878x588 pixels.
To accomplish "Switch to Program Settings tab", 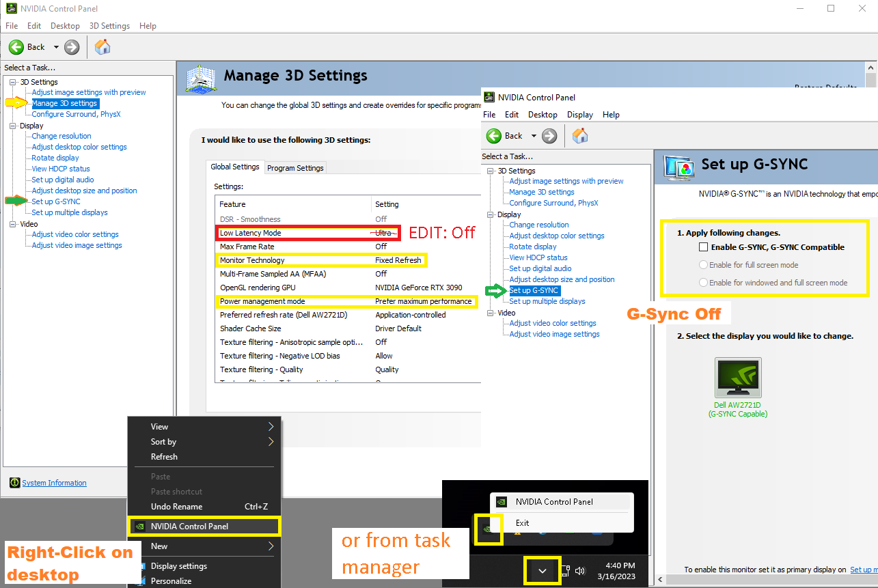I will (x=295, y=168).
